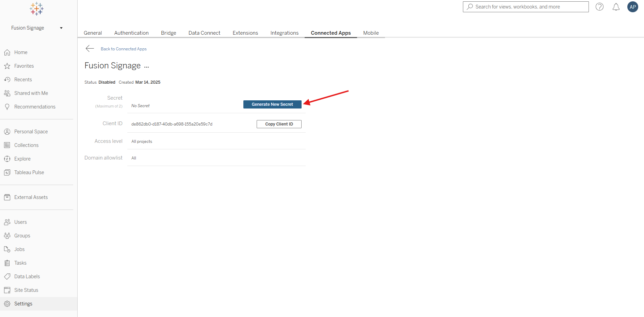This screenshot has width=644, height=317.
Task: Select the Connected Apps tab
Action: coord(331,33)
